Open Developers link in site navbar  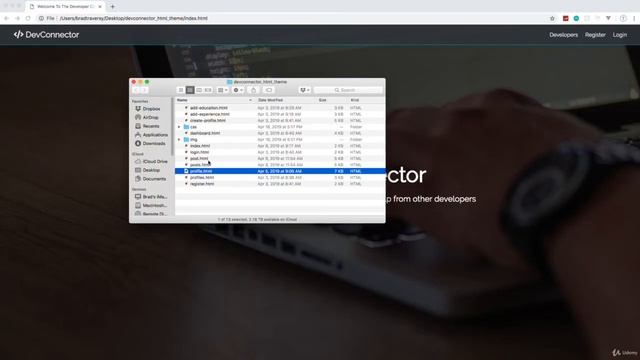[x=563, y=35]
